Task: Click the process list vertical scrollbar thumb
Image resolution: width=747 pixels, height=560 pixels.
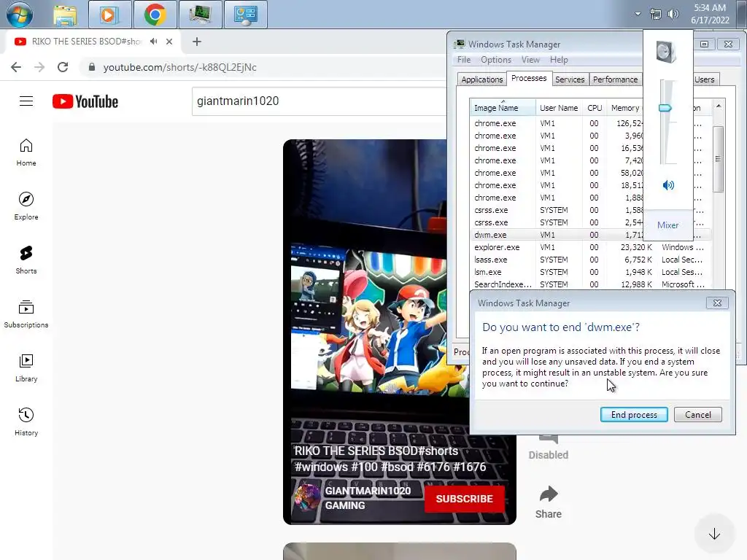Action: 718,159
